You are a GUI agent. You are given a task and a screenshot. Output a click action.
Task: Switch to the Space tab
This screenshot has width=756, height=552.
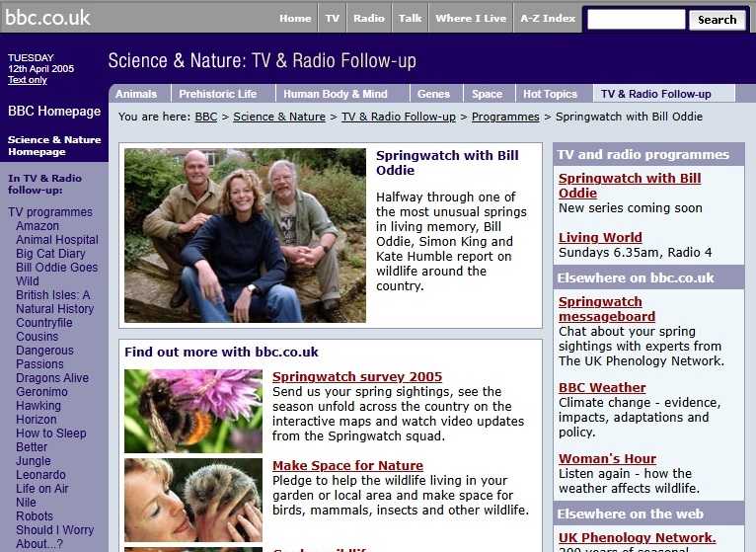487,94
